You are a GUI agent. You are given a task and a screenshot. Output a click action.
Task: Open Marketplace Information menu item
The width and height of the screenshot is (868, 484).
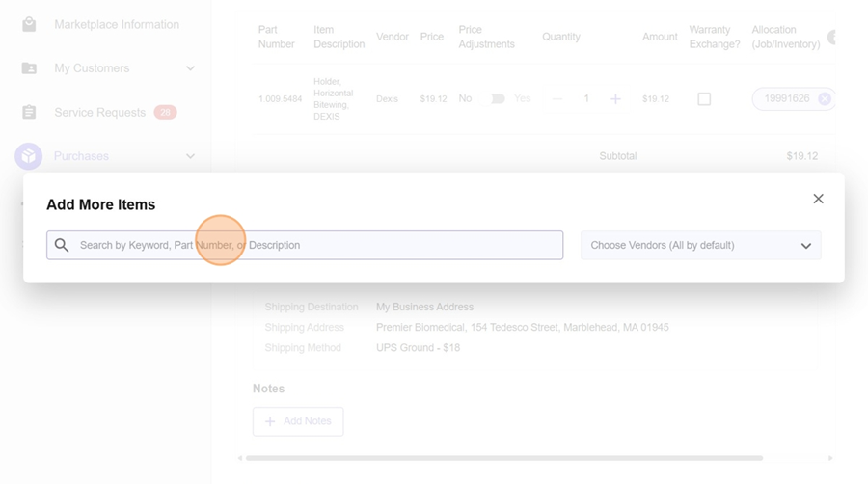(x=117, y=24)
